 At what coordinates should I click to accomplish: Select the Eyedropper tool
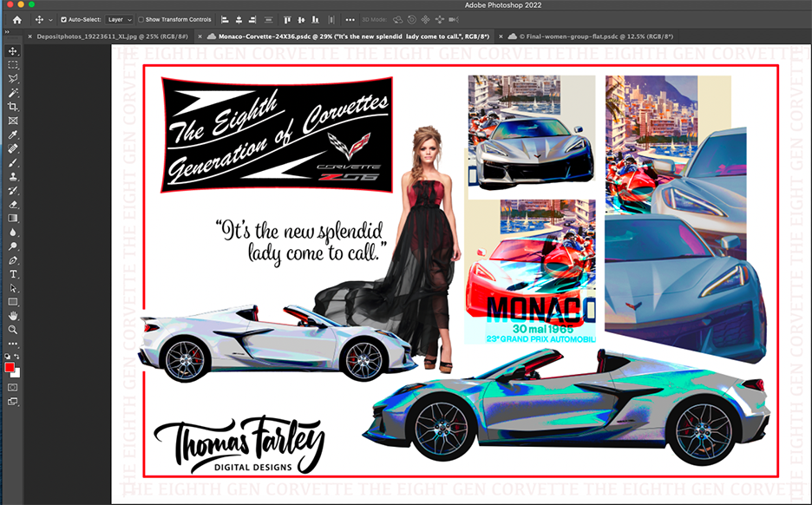tap(13, 134)
